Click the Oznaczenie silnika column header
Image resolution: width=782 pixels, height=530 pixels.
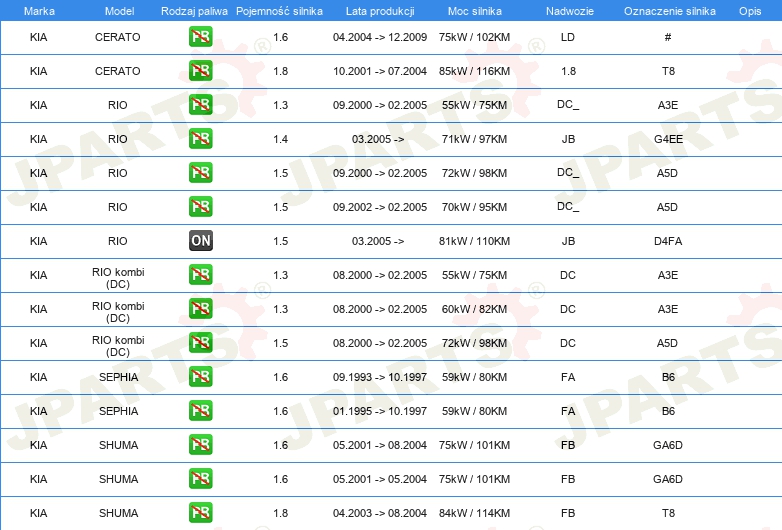(x=670, y=11)
